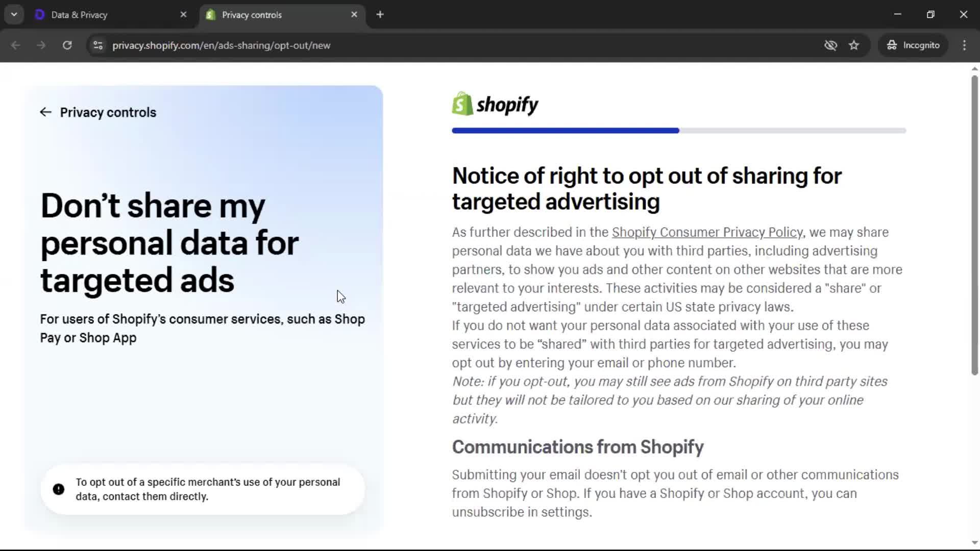Click the back arrow beside Privacy controls
This screenshot has height=551, width=980.
click(45, 112)
